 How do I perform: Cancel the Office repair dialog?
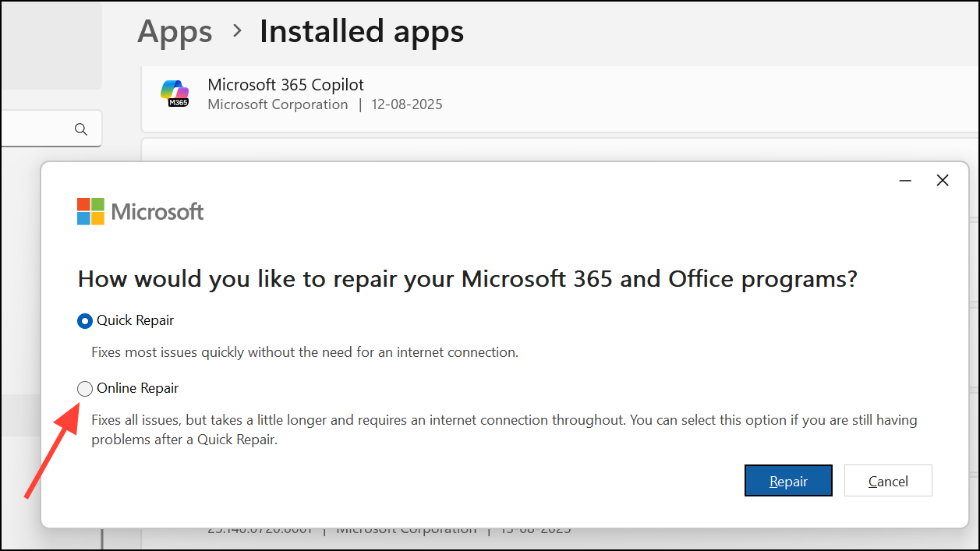pos(888,481)
